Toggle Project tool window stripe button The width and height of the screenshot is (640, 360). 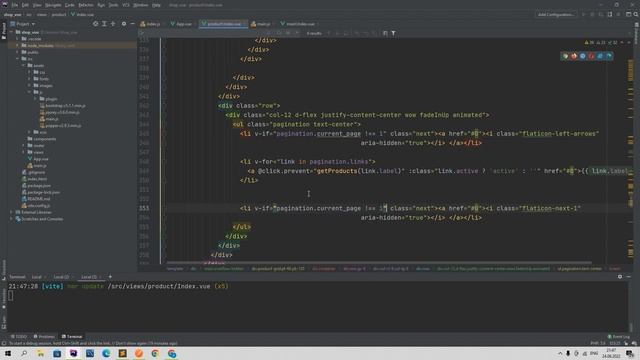coord(4,31)
